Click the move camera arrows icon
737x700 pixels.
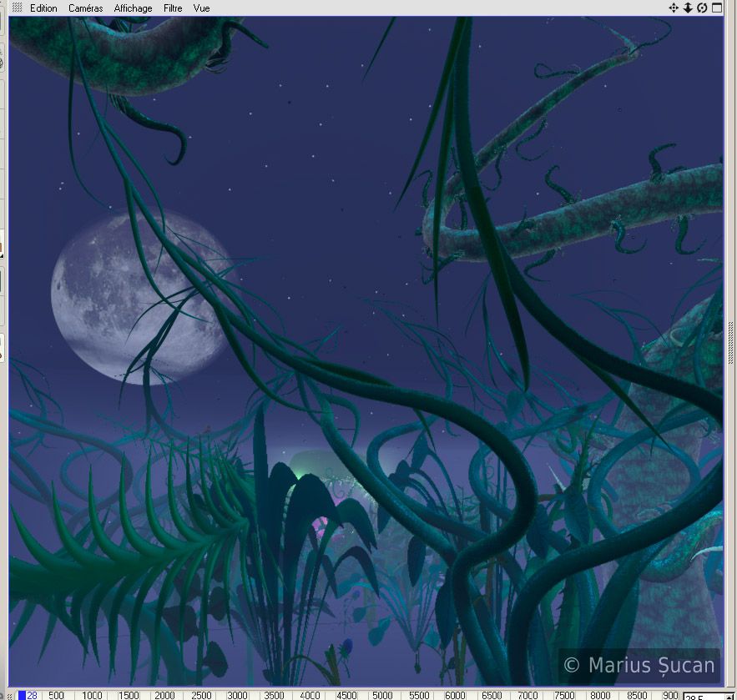click(674, 8)
